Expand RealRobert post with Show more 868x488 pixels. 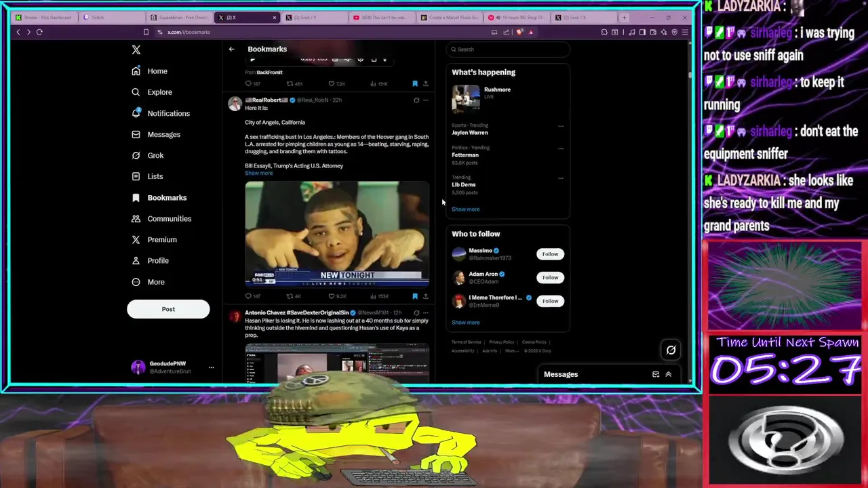258,173
